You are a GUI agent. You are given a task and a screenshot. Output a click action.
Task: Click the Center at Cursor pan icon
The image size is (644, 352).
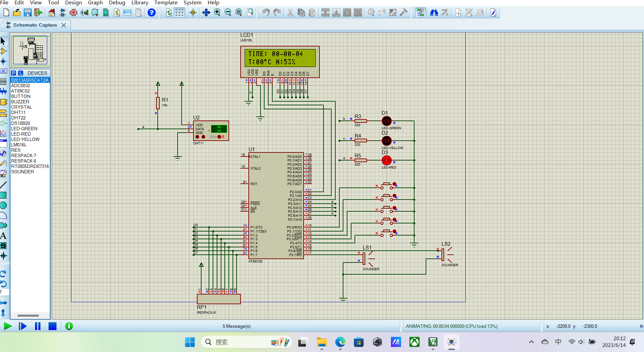click(x=206, y=13)
